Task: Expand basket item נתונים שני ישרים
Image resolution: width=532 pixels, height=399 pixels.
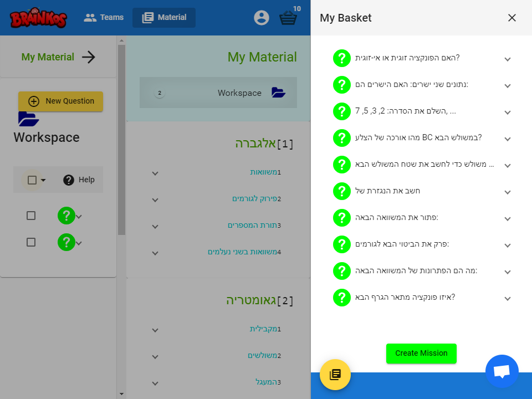Action: pos(507,86)
